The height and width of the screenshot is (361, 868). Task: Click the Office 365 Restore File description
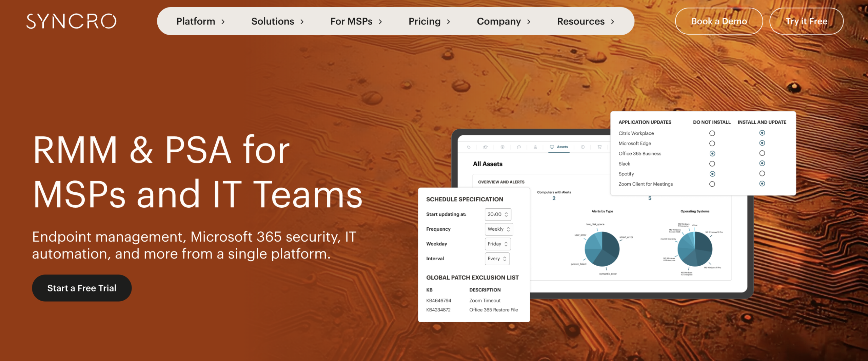[x=494, y=310]
